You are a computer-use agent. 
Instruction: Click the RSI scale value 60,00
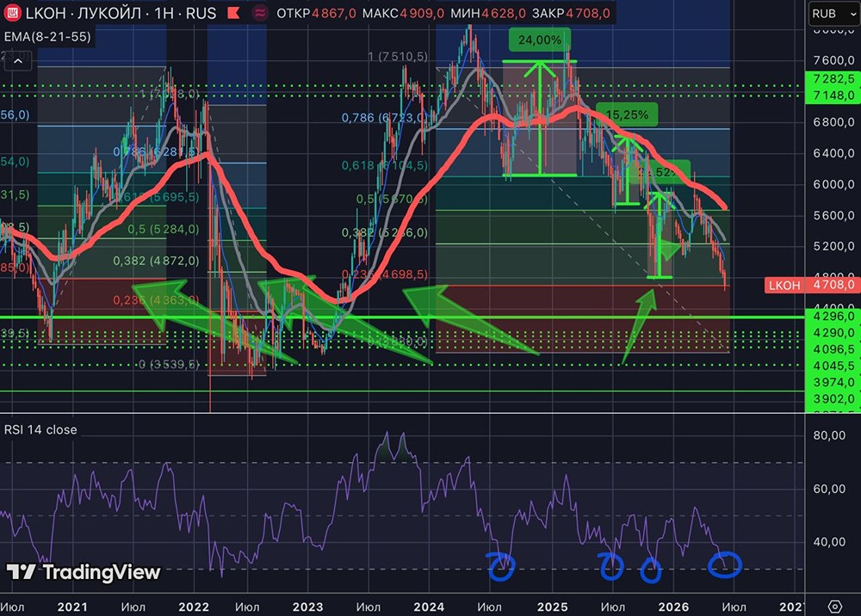click(x=829, y=489)
